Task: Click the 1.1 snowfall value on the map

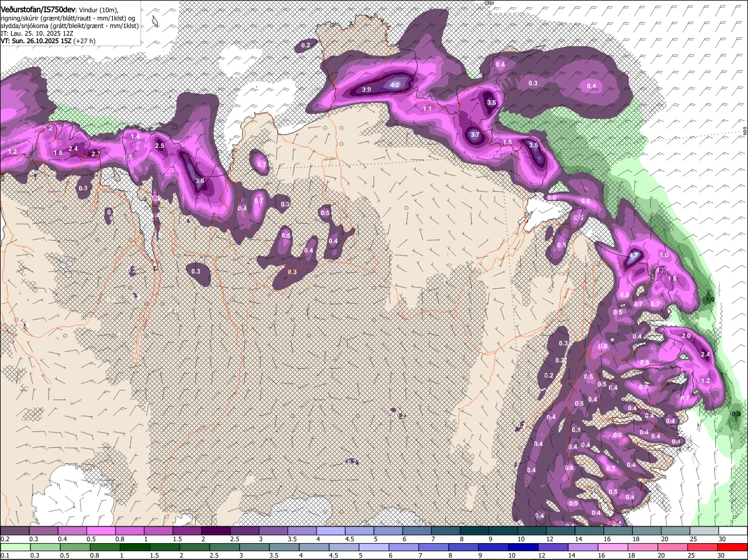Action: (x=427, y=109)
